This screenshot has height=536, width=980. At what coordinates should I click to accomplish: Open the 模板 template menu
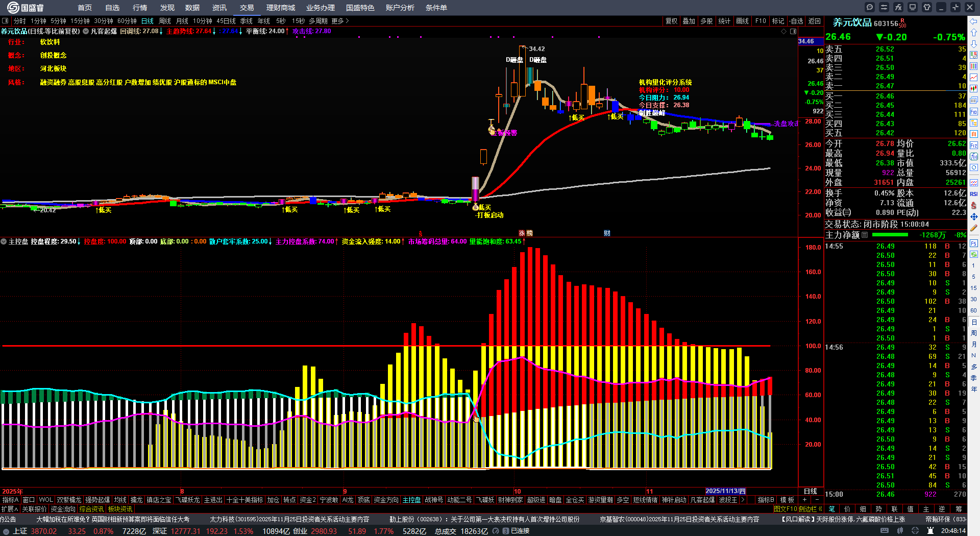pyautogui.click(x=787, y=500)
